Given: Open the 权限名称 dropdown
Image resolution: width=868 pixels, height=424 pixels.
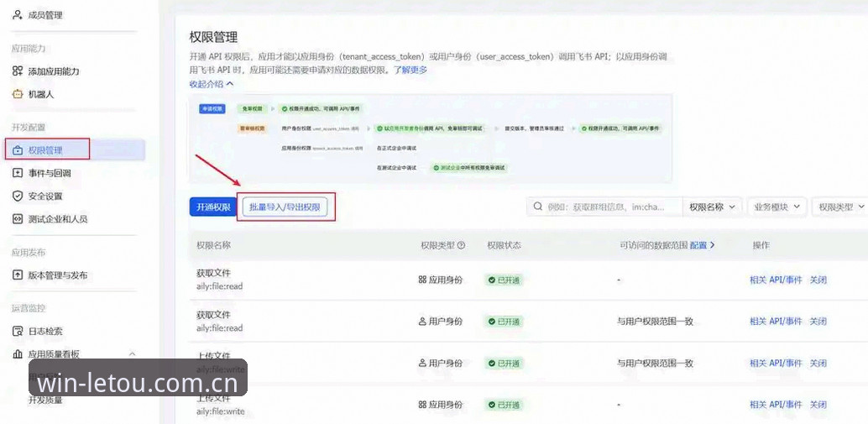Looking at the screenshot, I should pyautogui.click(x=712, y=207).
